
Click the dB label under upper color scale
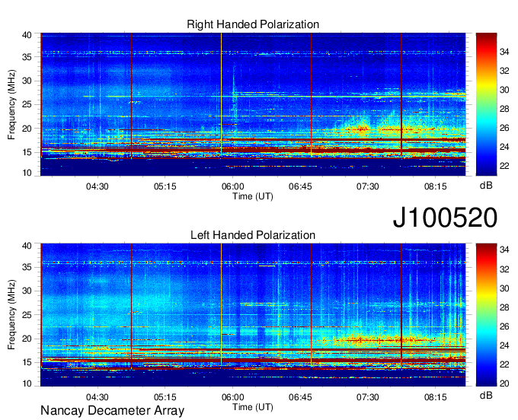pos(486,186)
